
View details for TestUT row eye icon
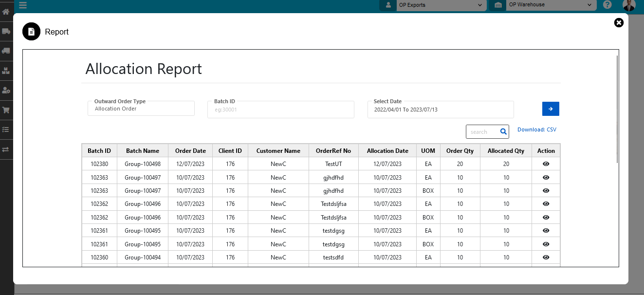[x=546, y=164]
